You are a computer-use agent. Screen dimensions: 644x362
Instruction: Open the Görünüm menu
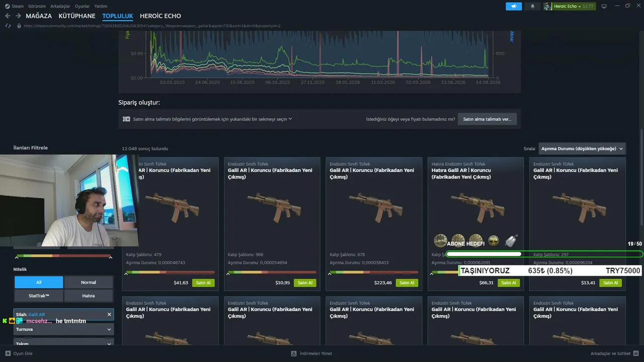(x=37, y=6)
